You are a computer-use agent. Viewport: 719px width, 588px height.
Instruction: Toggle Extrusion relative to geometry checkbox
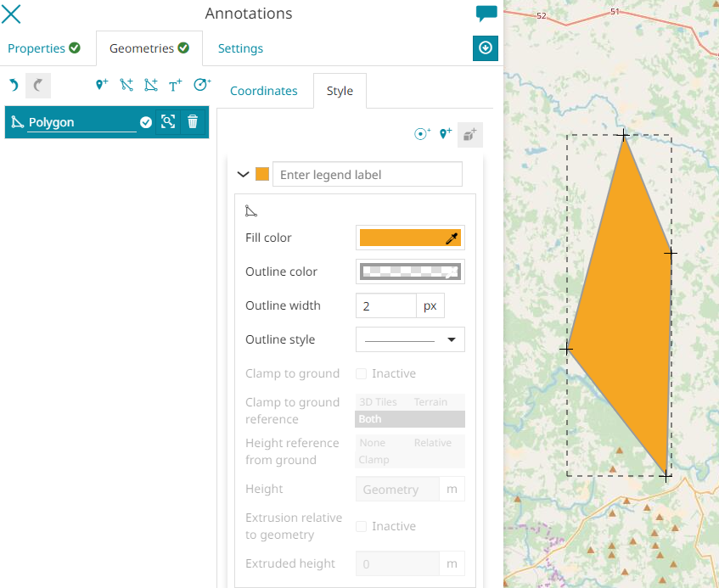[362, 526]
